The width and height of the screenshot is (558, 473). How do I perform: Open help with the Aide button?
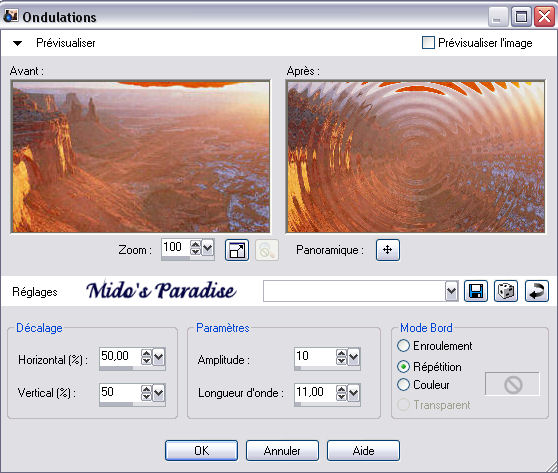point(363,451)
